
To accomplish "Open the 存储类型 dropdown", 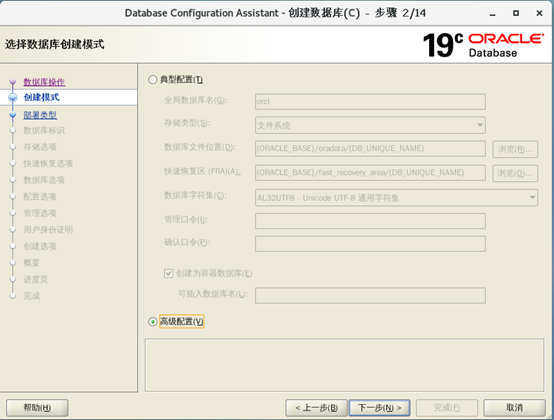I will [370, 125].
